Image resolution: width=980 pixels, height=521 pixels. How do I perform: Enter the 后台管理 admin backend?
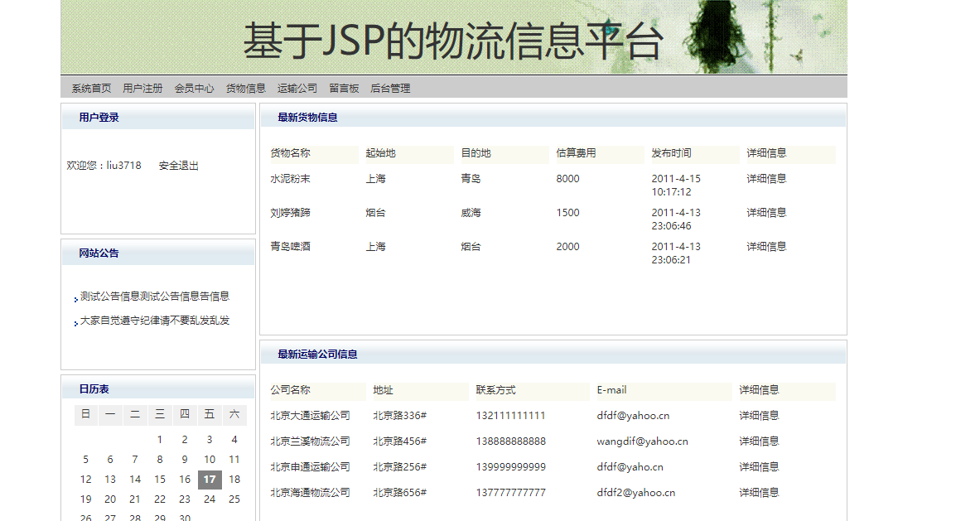pos(390,88)
